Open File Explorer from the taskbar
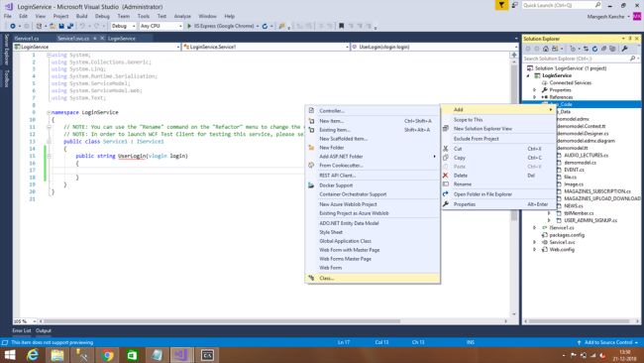The image size is (644, 363). (x=57, y=355)
